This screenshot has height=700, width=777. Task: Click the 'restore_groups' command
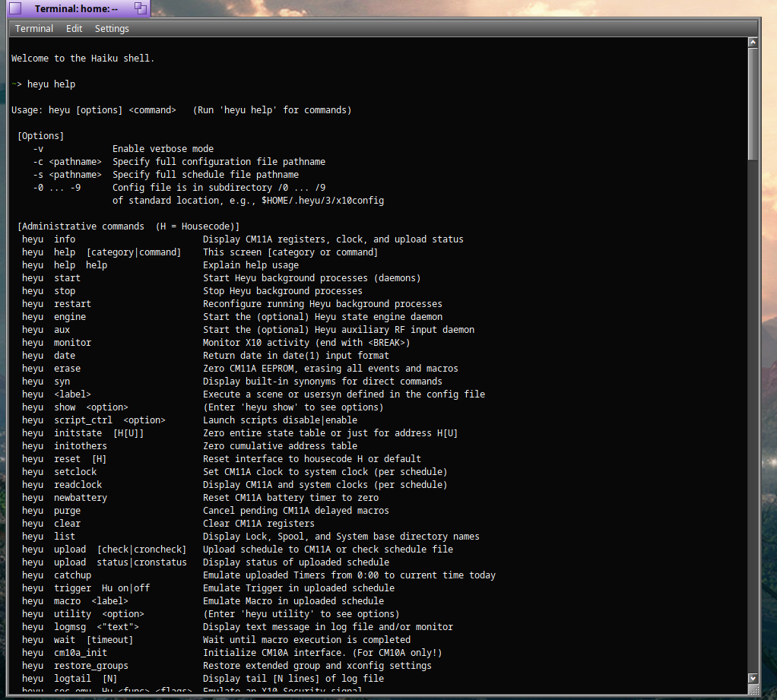tap(91, 665)
